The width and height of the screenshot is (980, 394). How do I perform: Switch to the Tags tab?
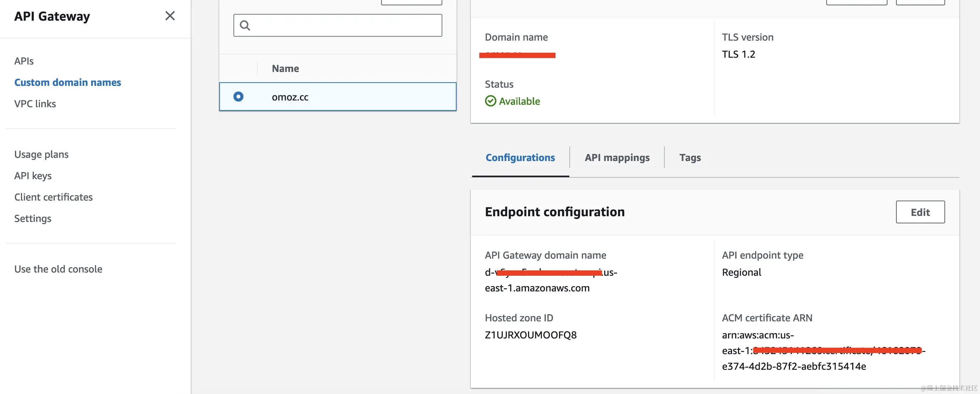pos(690,157)
